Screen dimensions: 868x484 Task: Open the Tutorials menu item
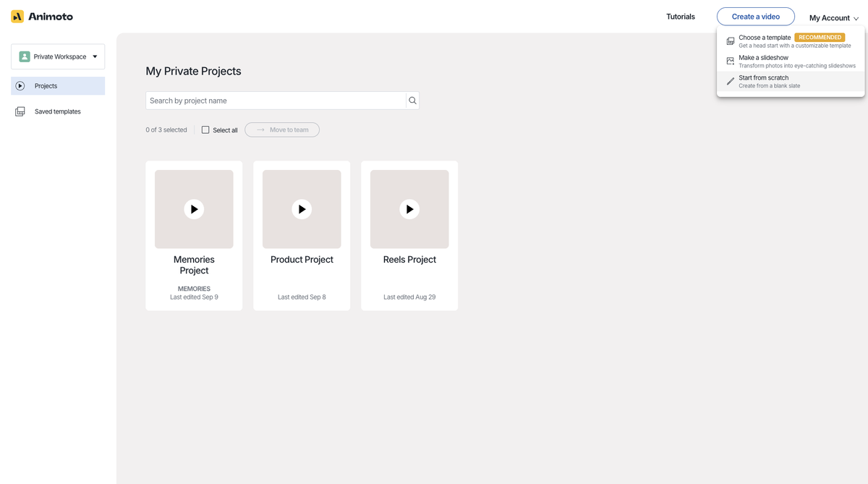680,16
